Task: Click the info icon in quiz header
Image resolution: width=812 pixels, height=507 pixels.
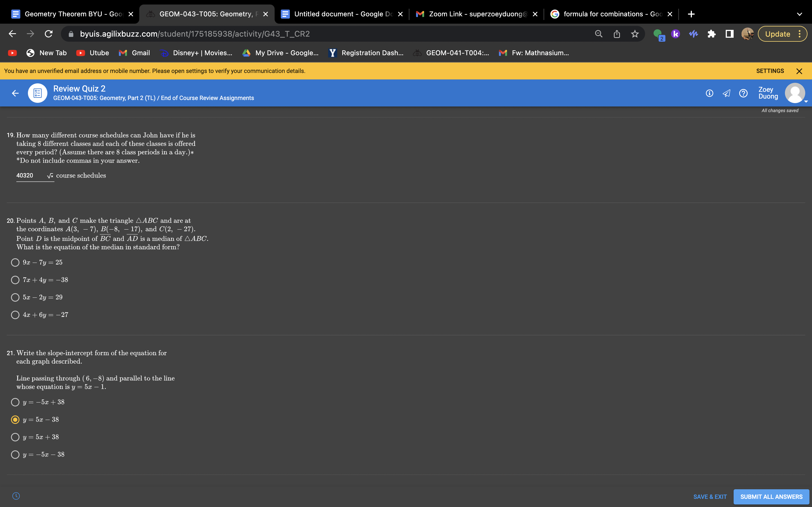Action: (709, 93)
